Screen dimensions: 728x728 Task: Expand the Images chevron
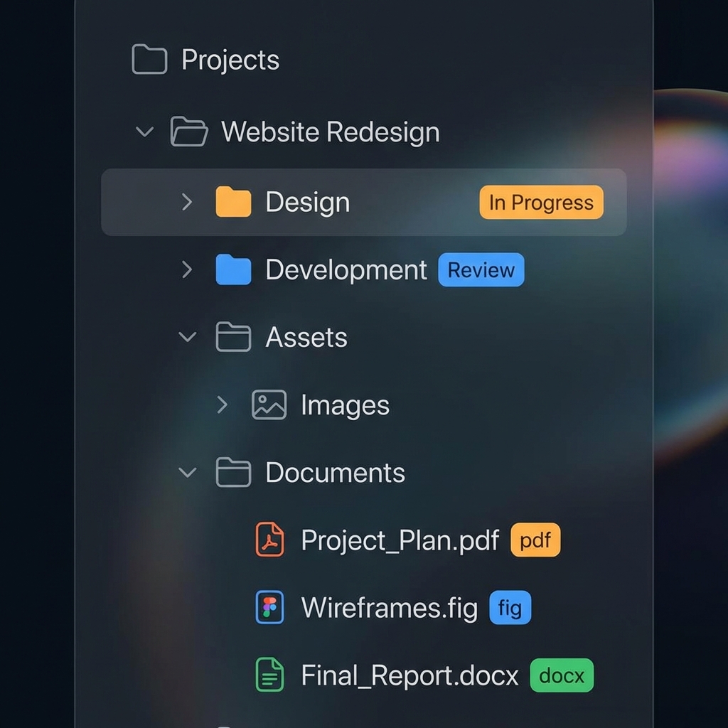coord(223,405)
